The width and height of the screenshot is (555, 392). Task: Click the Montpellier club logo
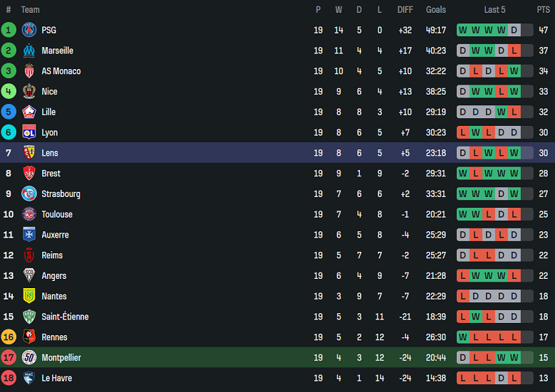click(x=29, y=358)
